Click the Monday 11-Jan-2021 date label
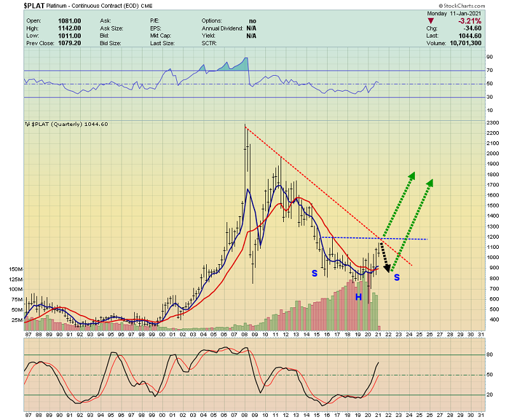509x420 pixels. [x=456, y=12]
